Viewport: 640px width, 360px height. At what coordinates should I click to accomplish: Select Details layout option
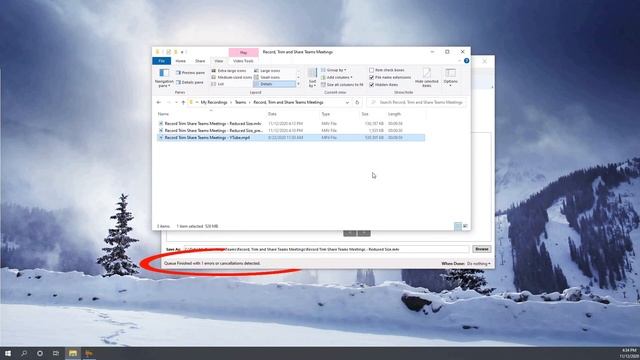pyautogui.click(x=274, y=84)
